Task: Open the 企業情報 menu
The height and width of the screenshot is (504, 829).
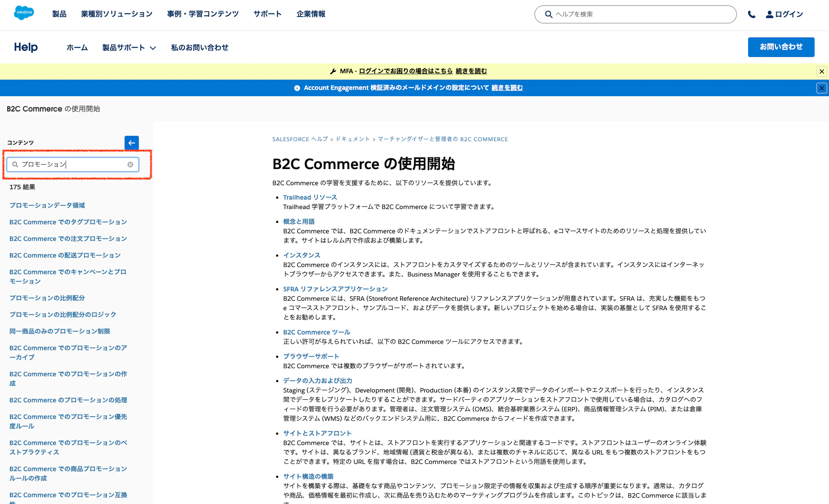Action: (x=311, y=14)
